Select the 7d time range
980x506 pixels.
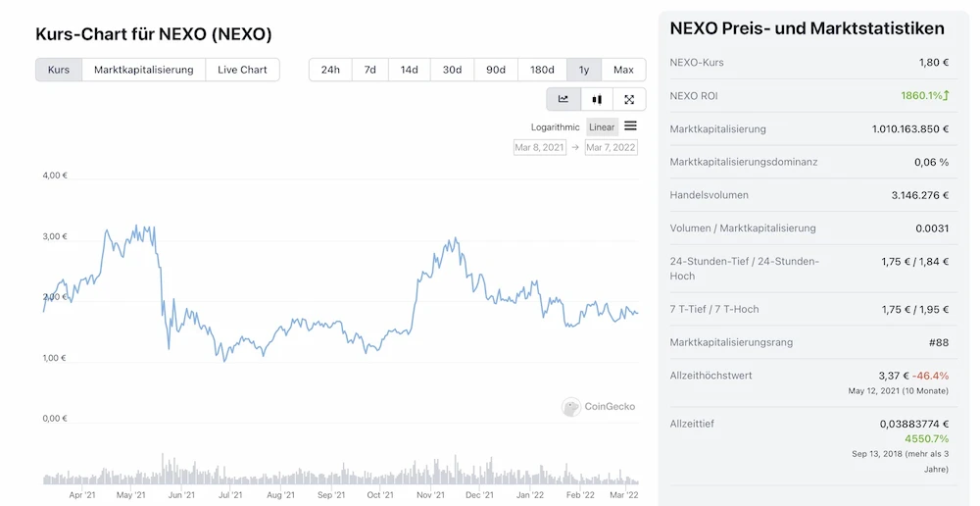(x=369, y=70)
